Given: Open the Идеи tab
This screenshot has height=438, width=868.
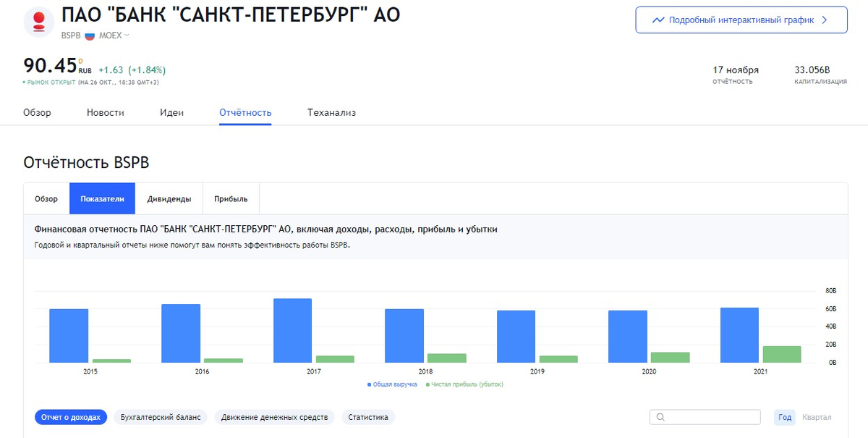Looking at the screenshot, I should point(172,112).
